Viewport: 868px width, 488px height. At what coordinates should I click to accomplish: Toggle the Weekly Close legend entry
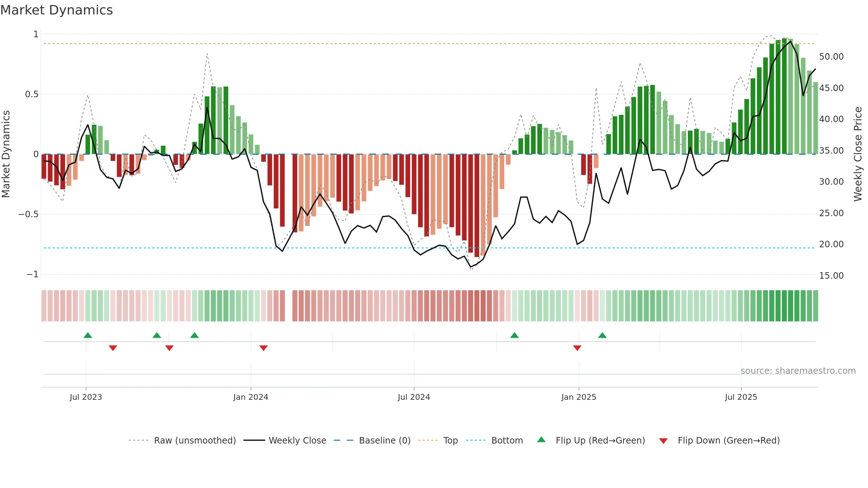[285, 440]
